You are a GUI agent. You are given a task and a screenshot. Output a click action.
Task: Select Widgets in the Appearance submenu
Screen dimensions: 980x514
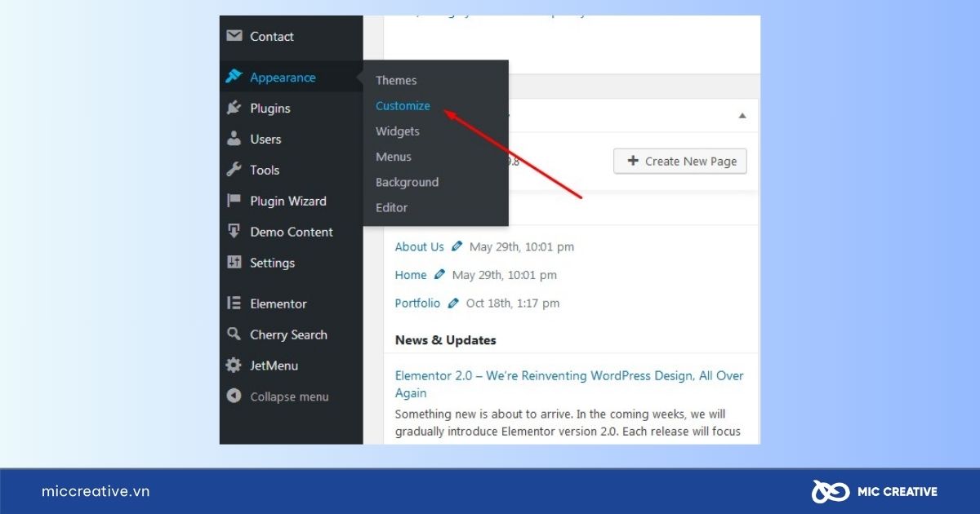click(x=398, y=131)
